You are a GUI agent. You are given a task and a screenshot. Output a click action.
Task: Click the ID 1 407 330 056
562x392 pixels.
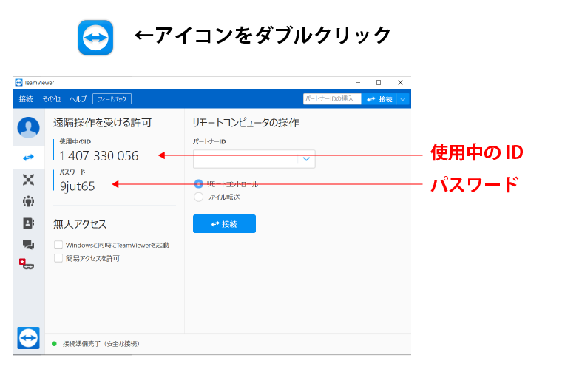(99, 156)
